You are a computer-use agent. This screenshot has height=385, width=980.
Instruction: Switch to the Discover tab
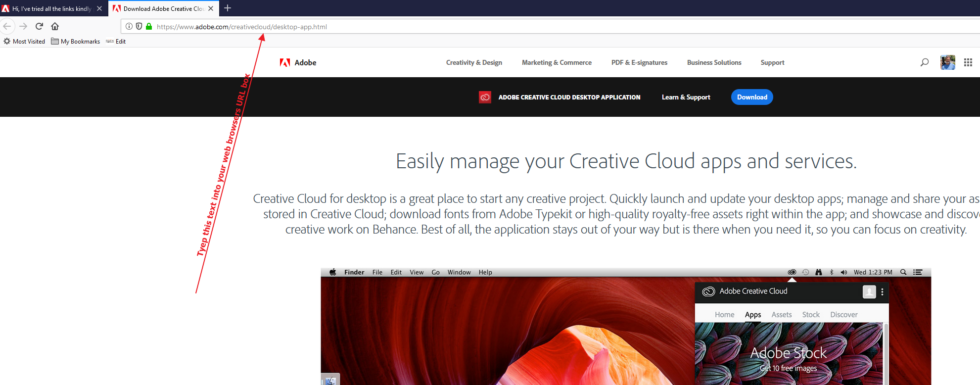pos(844,315)
